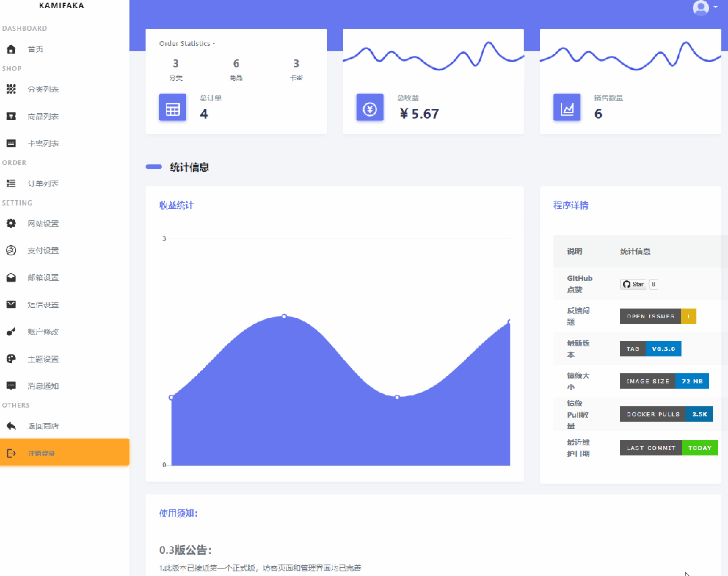Click the DASHBOARD sidebar section label
The height and width of the screenshot is (576, 728).
[24, 29]
